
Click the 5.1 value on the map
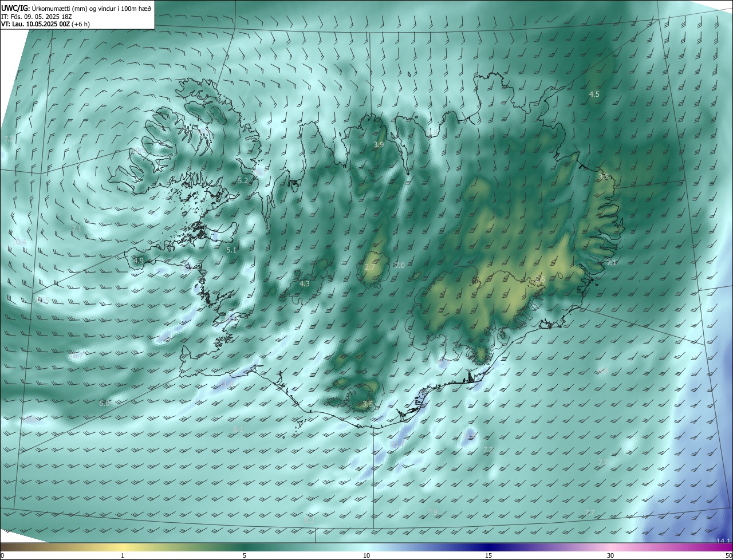(231, 250)
